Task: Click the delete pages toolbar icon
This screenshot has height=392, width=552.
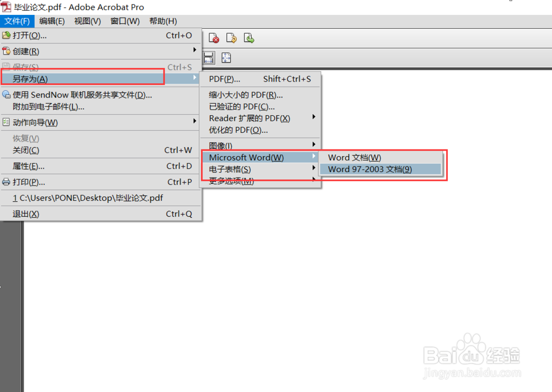Action: pos(214,38)
